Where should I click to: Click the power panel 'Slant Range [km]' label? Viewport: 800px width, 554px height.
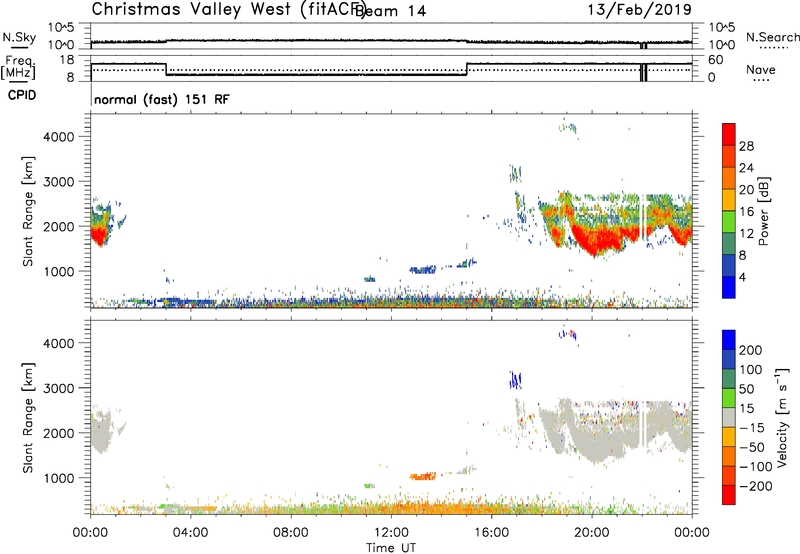[x=28, y=211]
